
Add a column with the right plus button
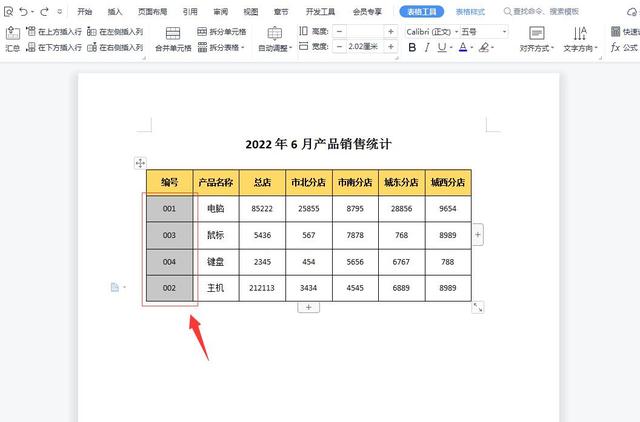point(478,235)
